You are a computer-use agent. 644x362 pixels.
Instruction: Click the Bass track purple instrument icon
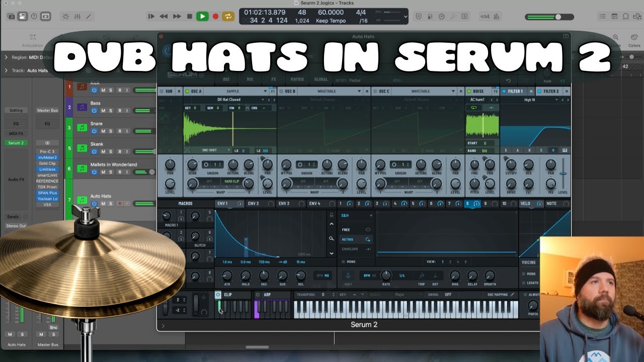tap(82, 107)
